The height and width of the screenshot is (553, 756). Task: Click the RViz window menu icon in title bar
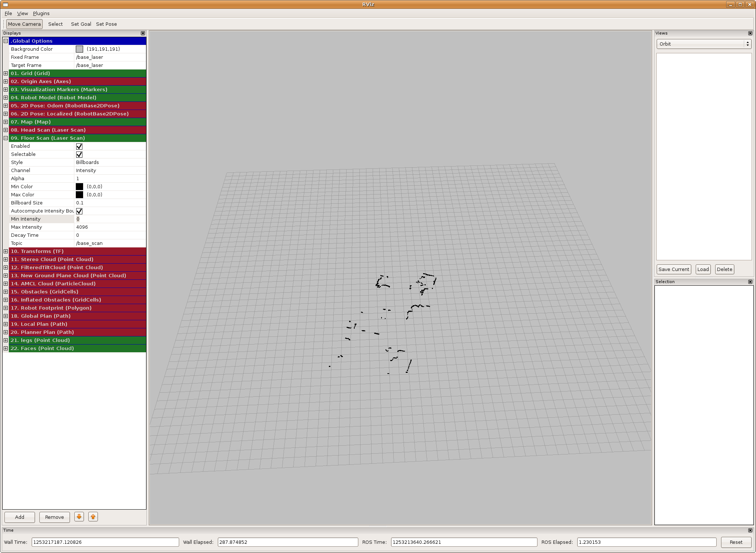pos(5,4)
